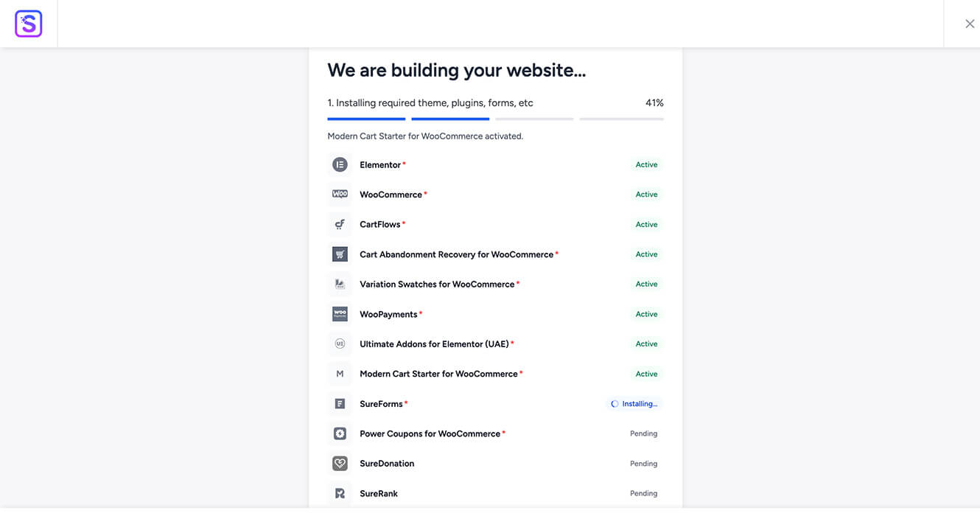Image resolution: width=980 pixels, height=516 pixels.
Task: Click the Elementor plugin icon
Action: tap(340, 165)
